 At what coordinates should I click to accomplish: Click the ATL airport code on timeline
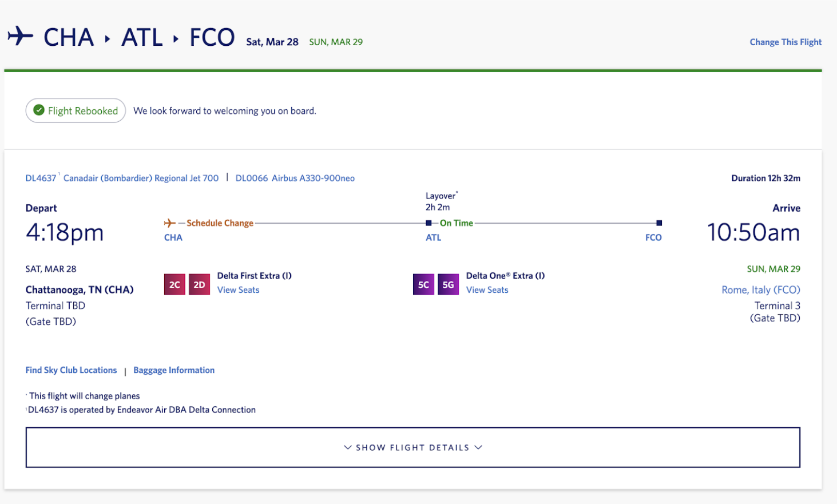tap(433, 237)
